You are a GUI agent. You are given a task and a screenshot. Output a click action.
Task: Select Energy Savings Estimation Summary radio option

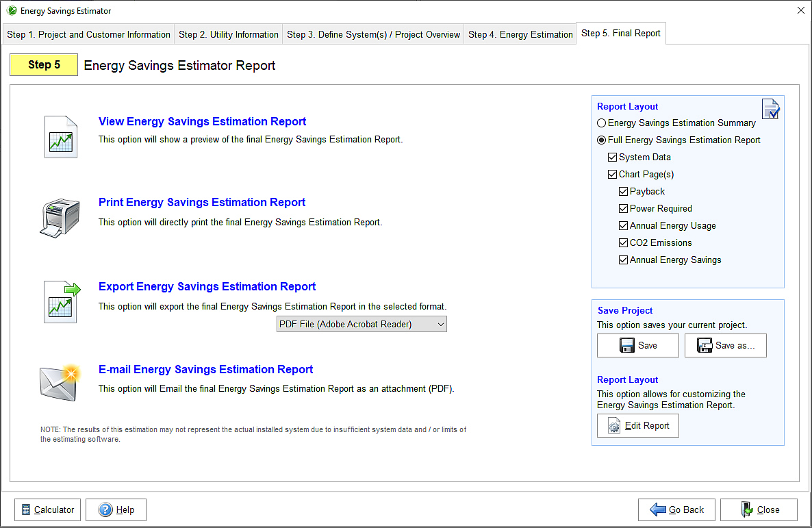coord(602,123)
